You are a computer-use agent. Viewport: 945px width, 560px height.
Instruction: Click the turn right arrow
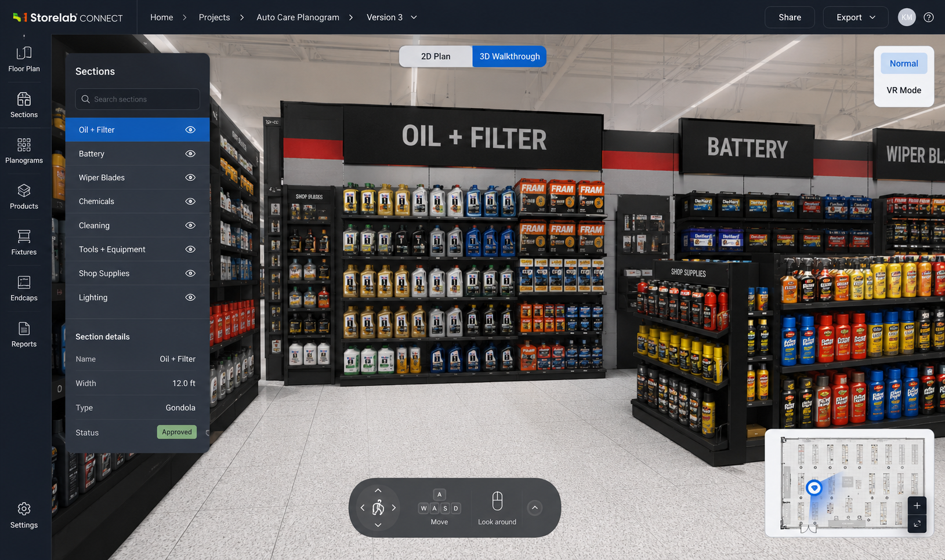tap(393, 508)
